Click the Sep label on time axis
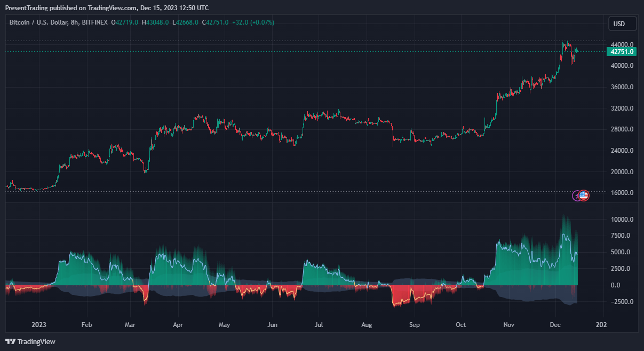Image resolution: width=644 pixels, height=351 pixels. (x=415, y=325)
